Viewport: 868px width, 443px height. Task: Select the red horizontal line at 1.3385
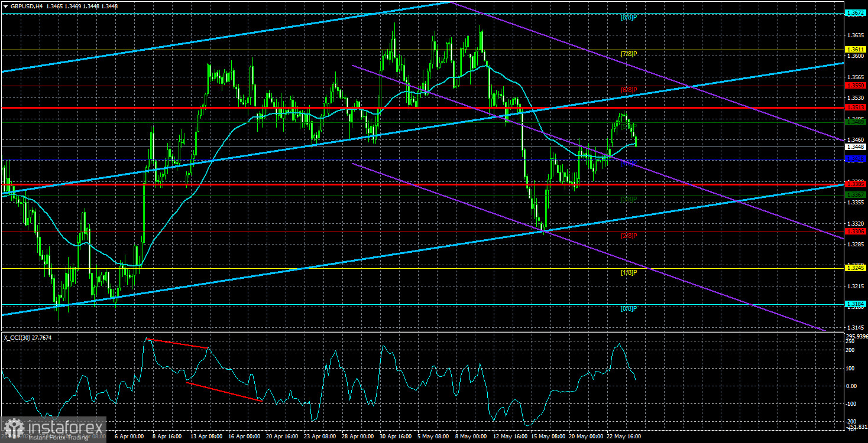point(422,184)
